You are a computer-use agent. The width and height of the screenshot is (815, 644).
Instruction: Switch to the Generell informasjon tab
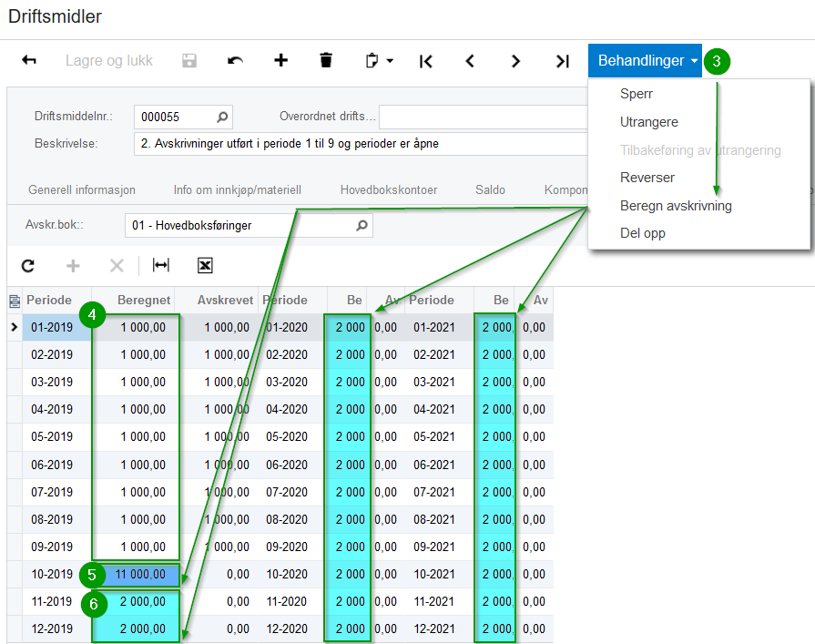point(82,189)
